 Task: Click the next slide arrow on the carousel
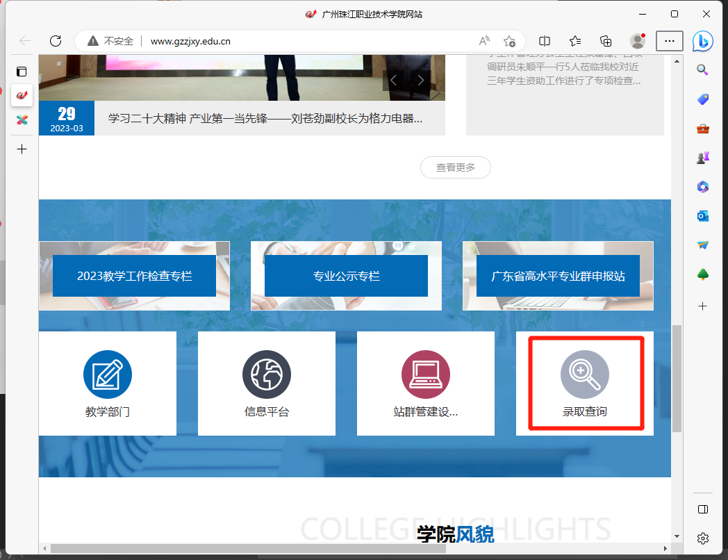tap(420, 80)
